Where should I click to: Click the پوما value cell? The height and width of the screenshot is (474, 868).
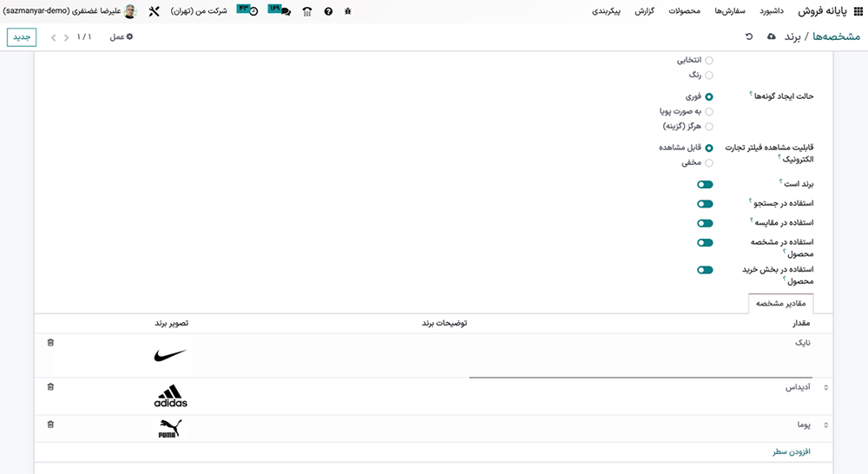[804, 425]
